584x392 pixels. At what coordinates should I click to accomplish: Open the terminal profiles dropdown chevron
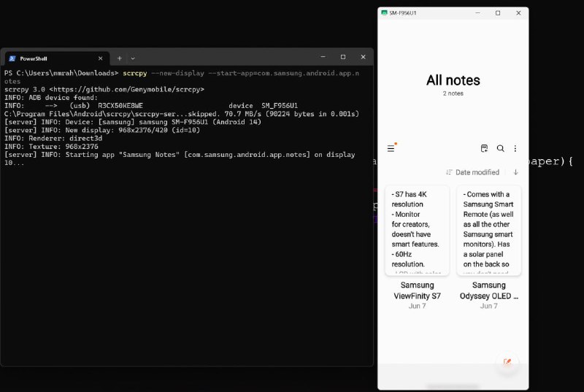[x=133, y=58]
